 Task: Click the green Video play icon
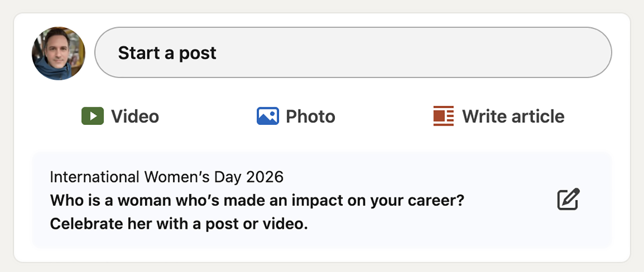tap(93, 116)
